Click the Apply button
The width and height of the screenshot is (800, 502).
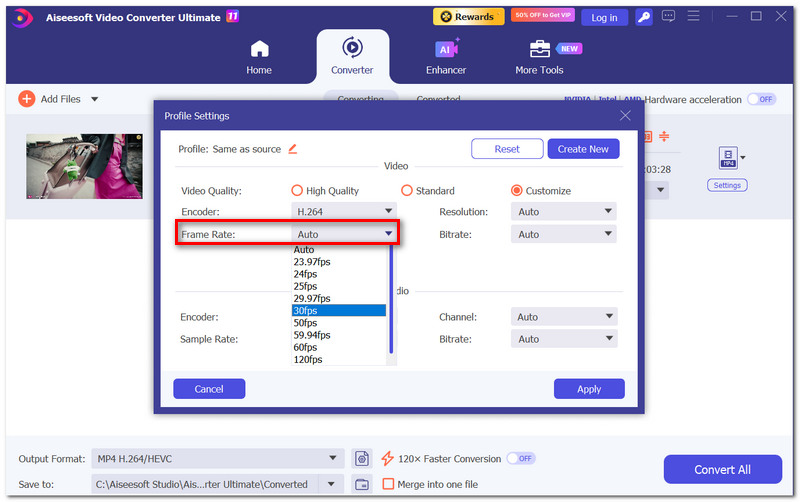point(589,389)
